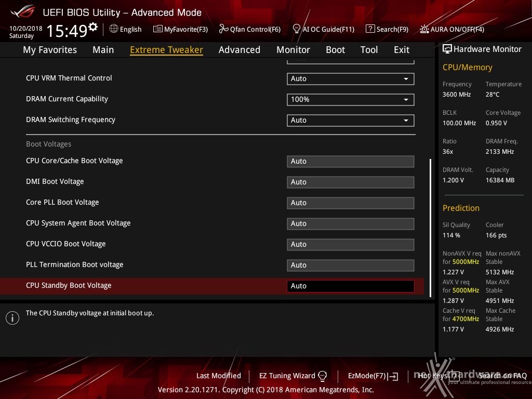Click the info icon beside help text
This screenshot has width=532, height=399.
(12, 318)
